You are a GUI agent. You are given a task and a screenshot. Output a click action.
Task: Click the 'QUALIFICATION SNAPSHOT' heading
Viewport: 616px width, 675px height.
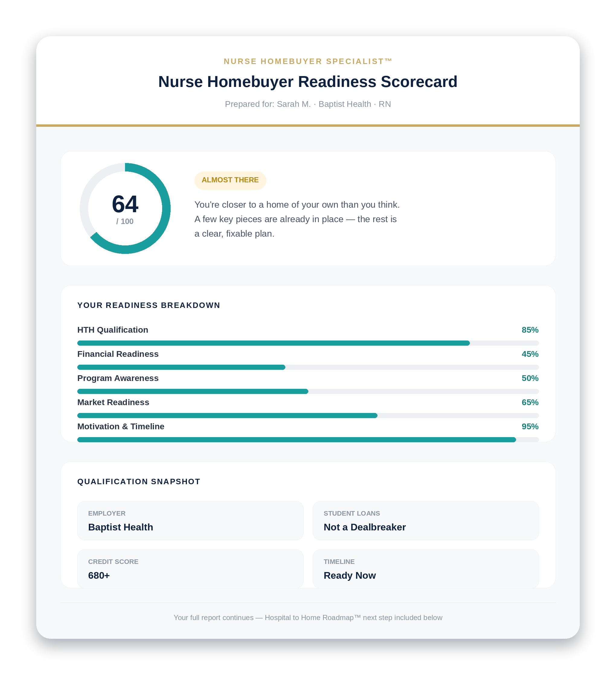point(139,481)
